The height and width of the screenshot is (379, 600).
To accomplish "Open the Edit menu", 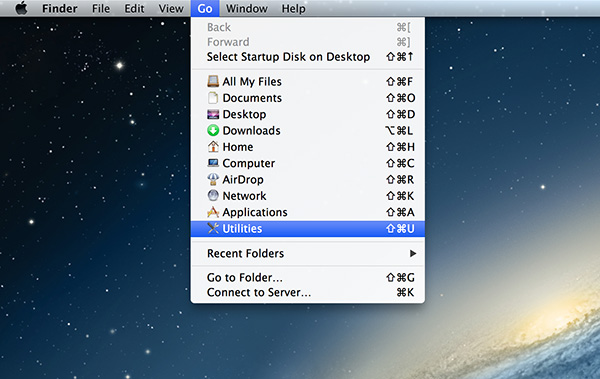I will click(x=134, y=8).
